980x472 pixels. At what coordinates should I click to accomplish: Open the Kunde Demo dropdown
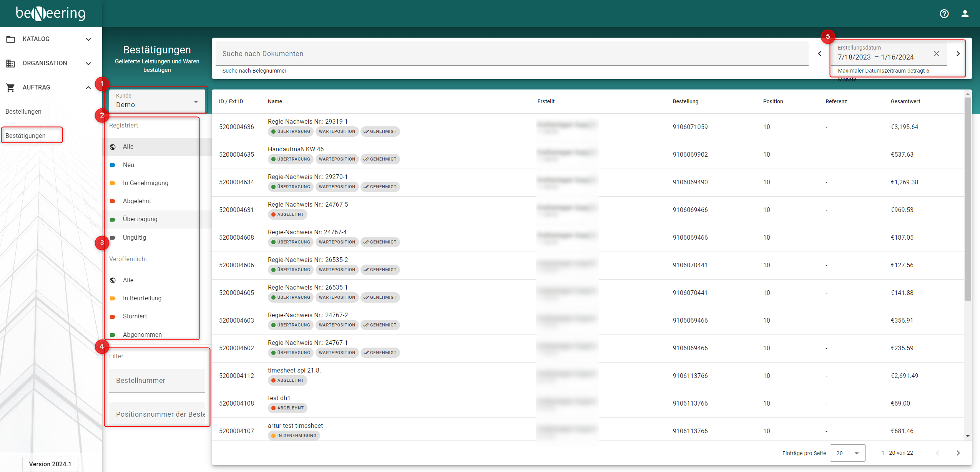coord(157,101)
